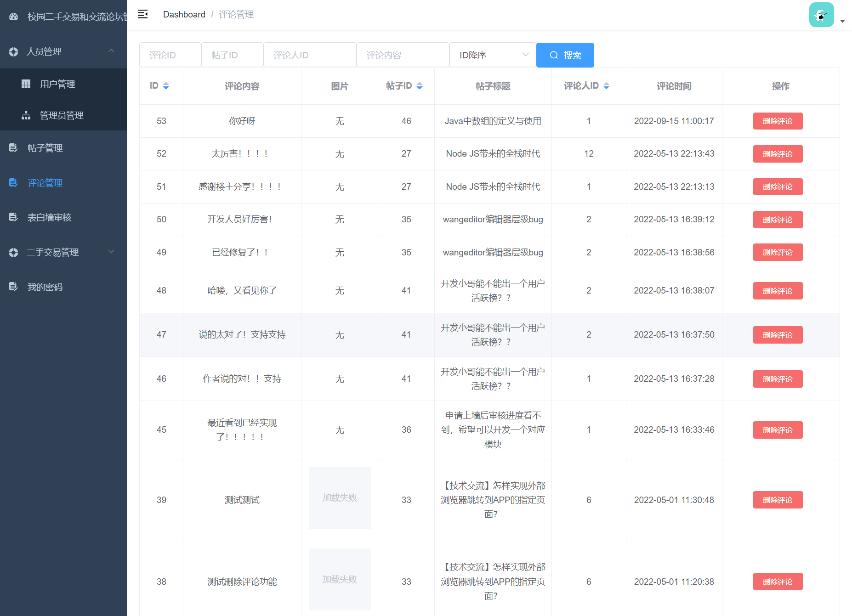Click 帖子标题 column header
The image size is (852, 616).
click(493, 86)
